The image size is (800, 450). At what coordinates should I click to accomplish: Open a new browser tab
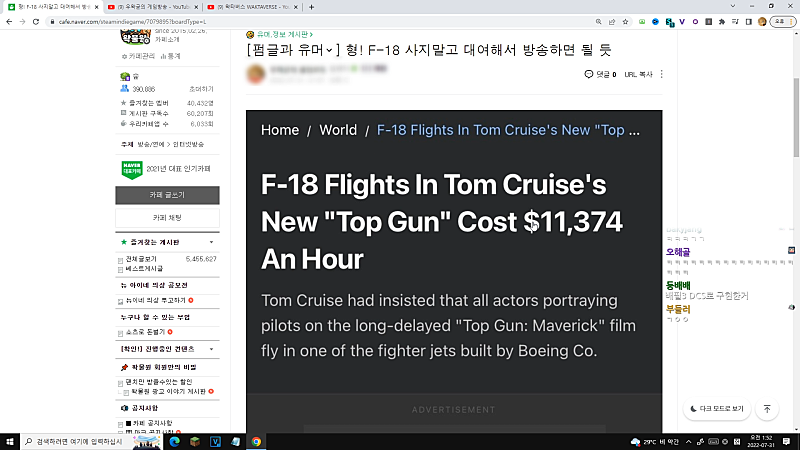(311, 7)
